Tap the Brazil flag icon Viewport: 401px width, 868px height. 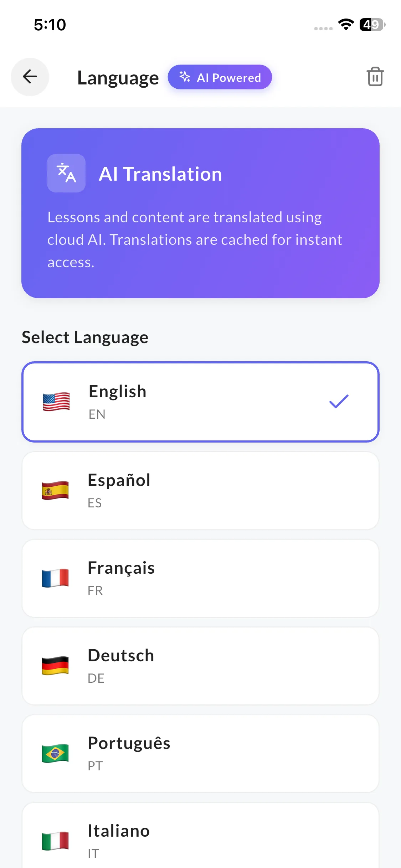(55, 753)
